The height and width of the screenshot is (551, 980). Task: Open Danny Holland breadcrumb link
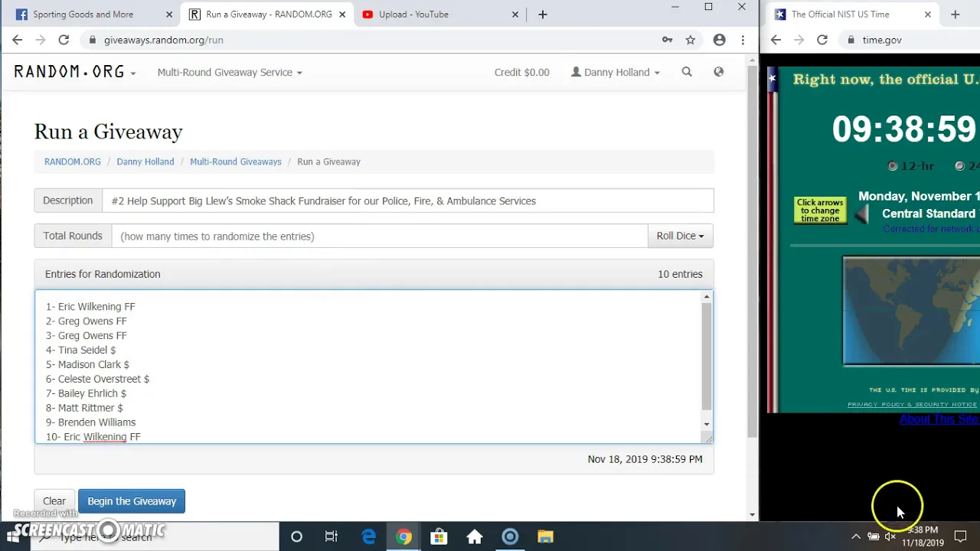pyautogui.click(x=145, y=161)
